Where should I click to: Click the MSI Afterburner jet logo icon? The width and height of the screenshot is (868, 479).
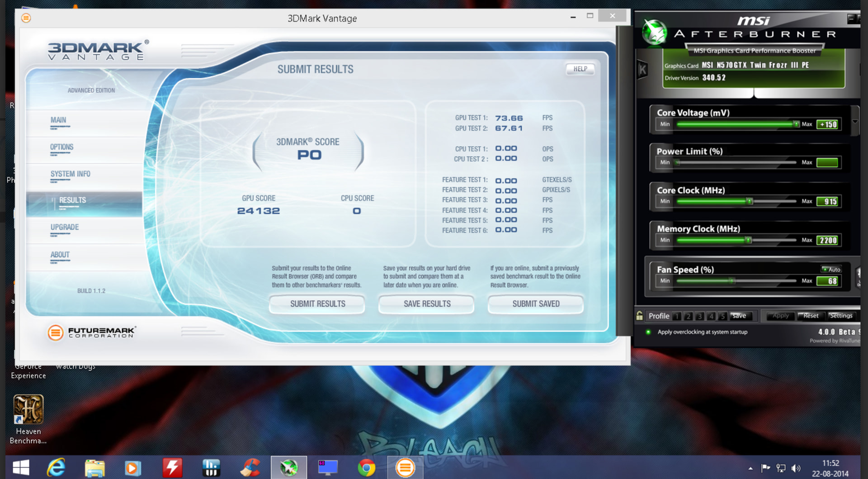pyautogui.click(x=654, y=33)
